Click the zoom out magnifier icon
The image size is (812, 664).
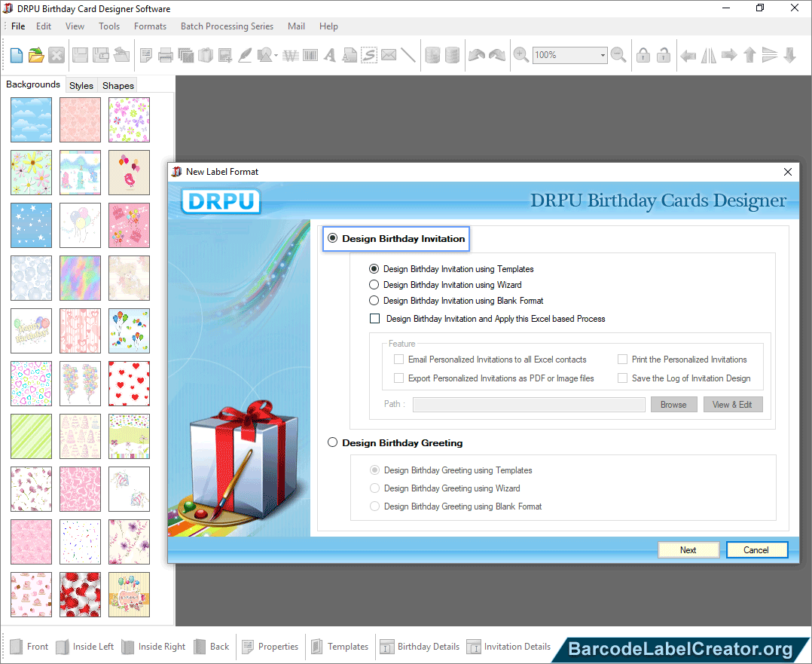(x=618, y=55)
